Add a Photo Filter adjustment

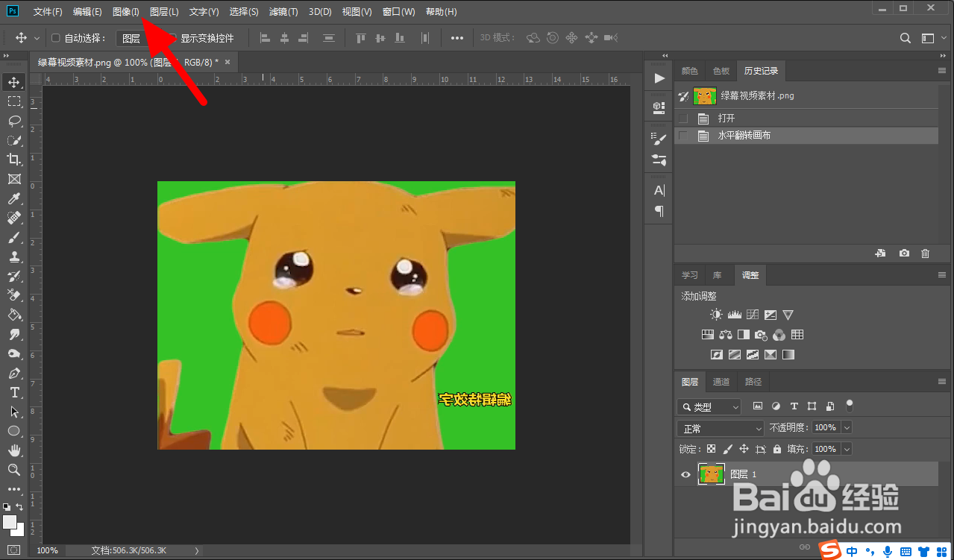tap(761, 335)
